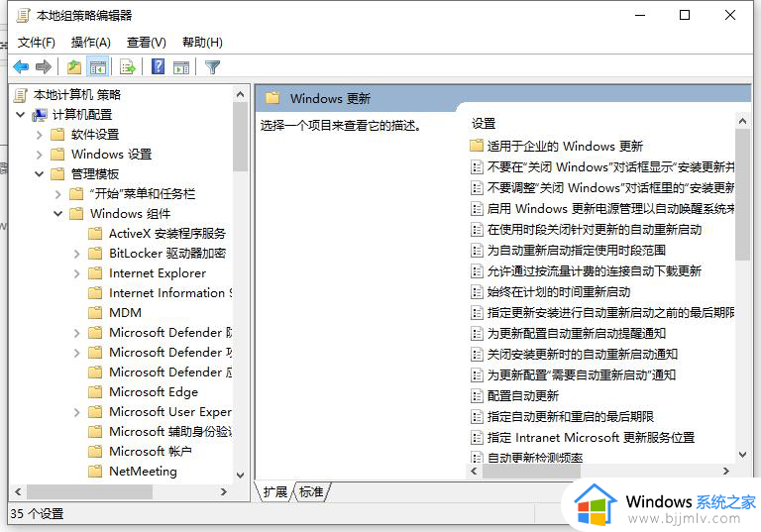This screenshot has height=532, width=761.
Task: Click the folder icon of 适用于企业的 Windows 更新
Action: pyautogui.click(x=477, y=145)
